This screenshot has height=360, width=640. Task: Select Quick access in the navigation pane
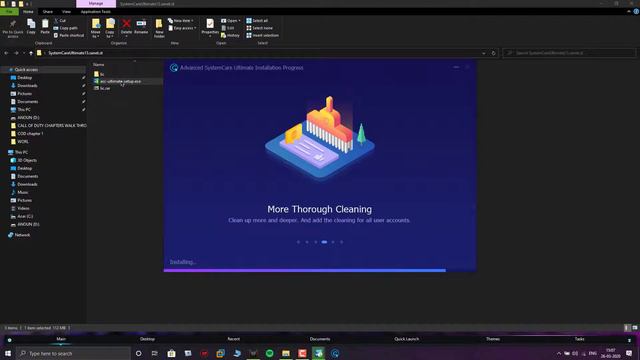tap(26, 70)
